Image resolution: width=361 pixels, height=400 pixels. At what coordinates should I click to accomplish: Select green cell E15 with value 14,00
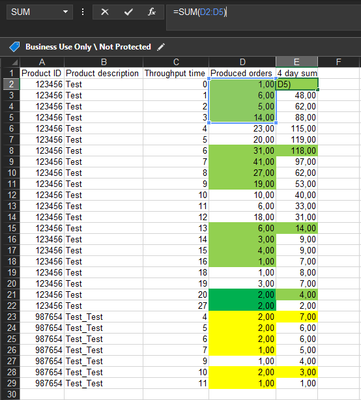[x=297, y=228]
